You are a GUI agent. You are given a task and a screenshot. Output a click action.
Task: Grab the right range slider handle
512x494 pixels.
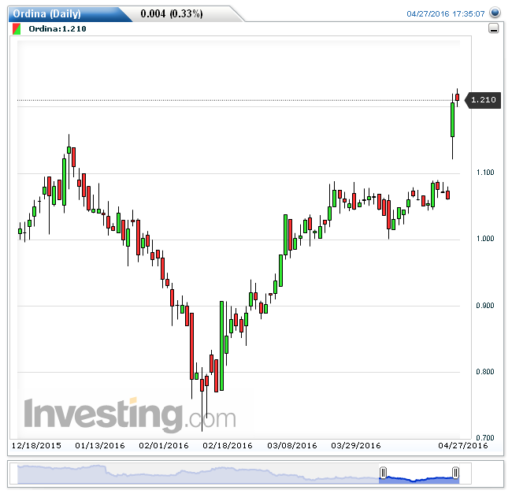(x=455, y=472)
